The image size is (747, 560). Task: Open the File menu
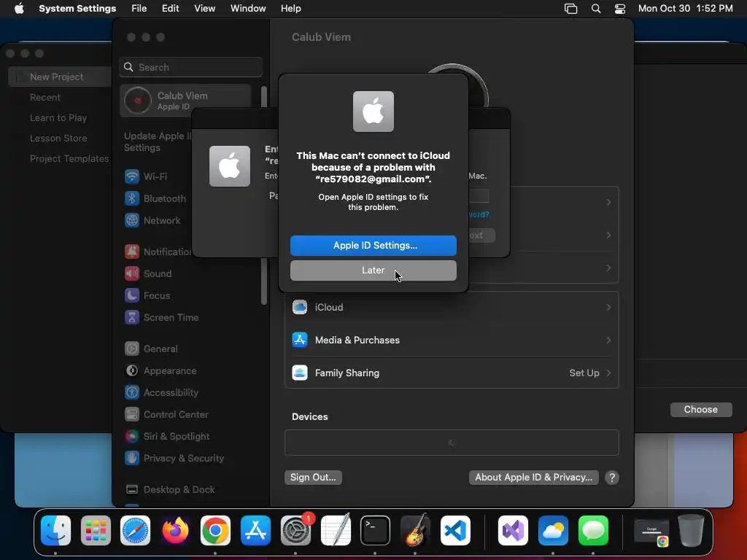tap(139, 9)
